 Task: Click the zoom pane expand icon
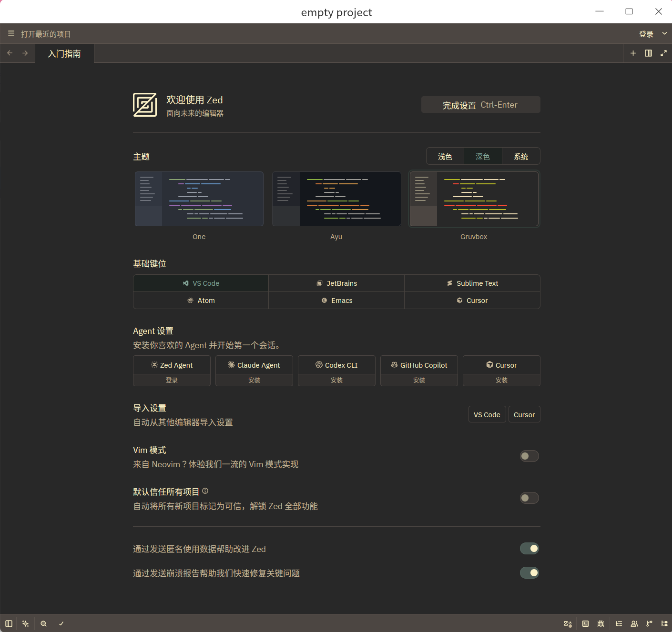(663, 53)
